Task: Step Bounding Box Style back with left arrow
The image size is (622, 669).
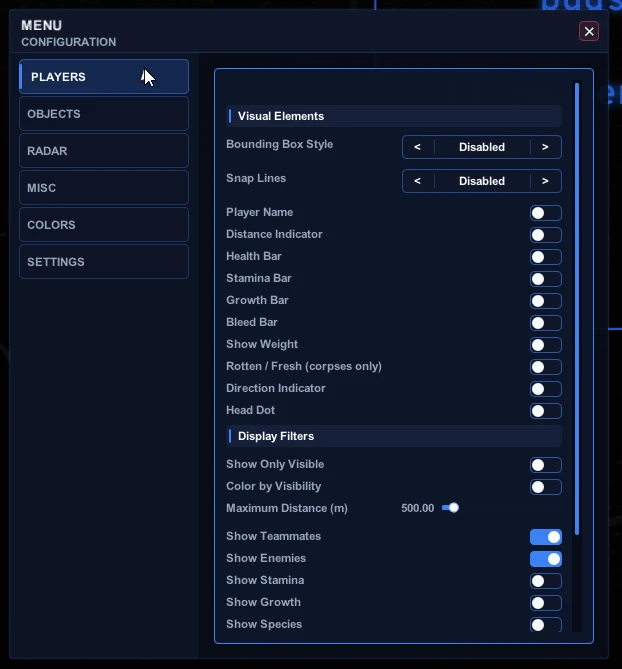Action: pyautogui.click(x=418, y=147)
